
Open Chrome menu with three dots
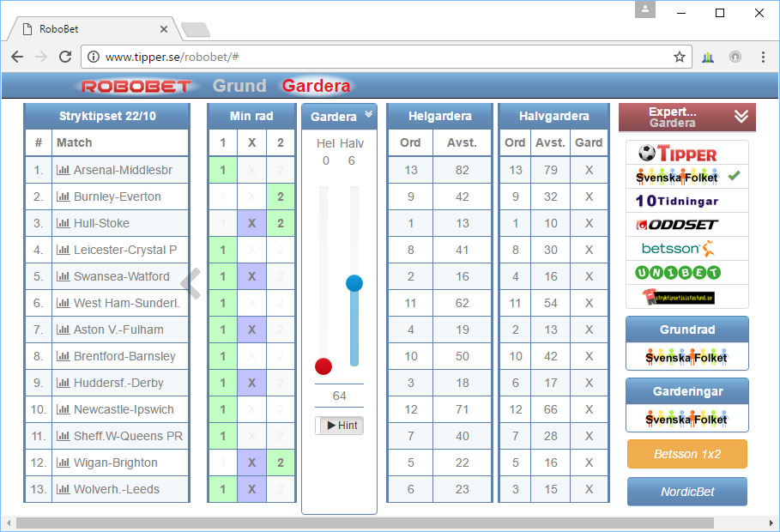(x=763, y=57)
